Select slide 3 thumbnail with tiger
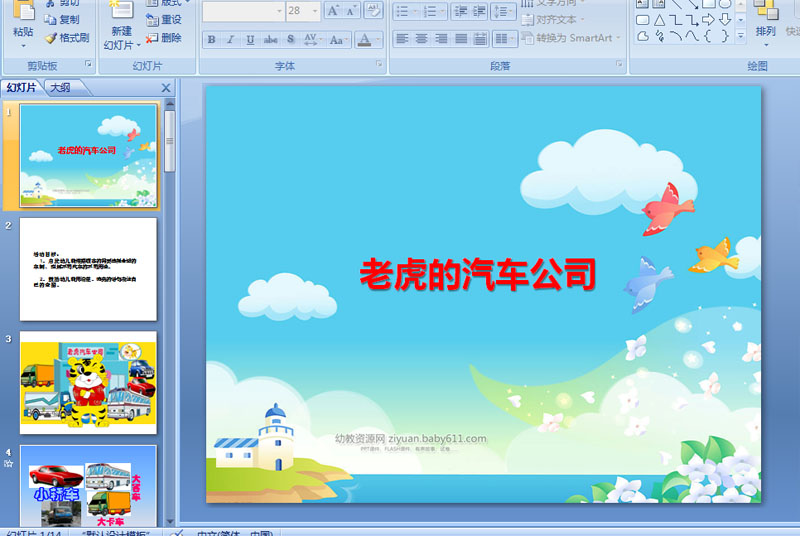This screenshot has width=800, height=536. click(88, 382)
